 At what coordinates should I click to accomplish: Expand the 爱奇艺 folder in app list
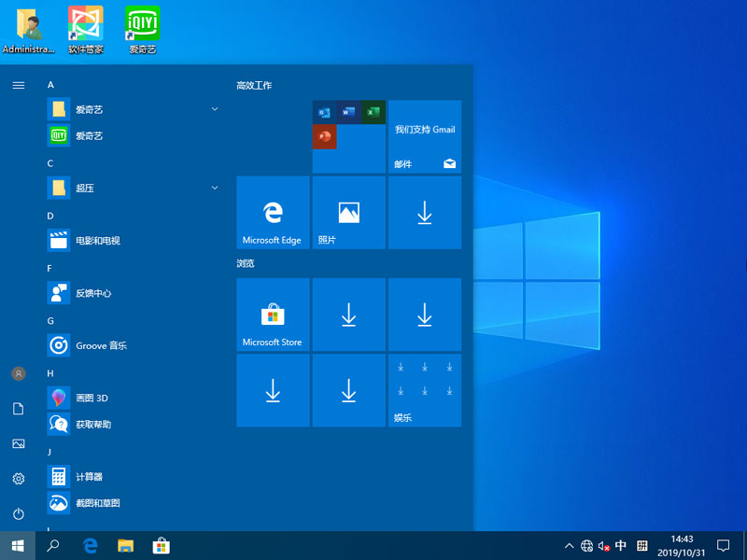point(214,109)
